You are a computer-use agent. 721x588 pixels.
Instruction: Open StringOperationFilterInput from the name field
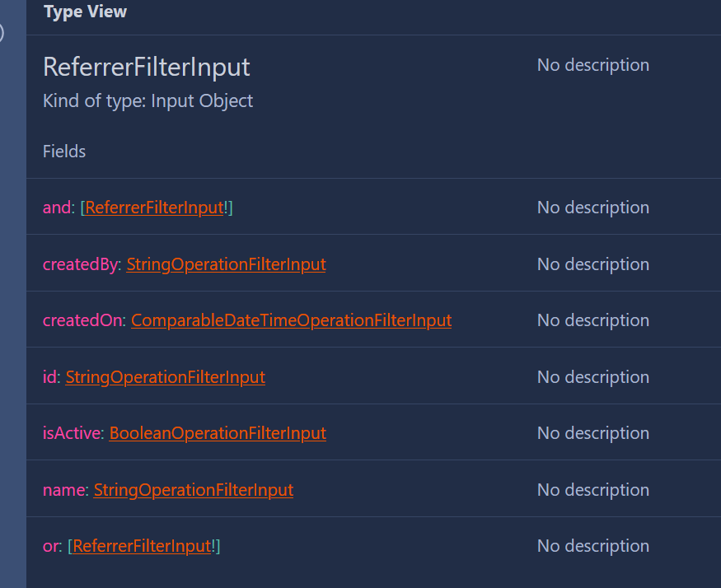click(x=193, y=489)
